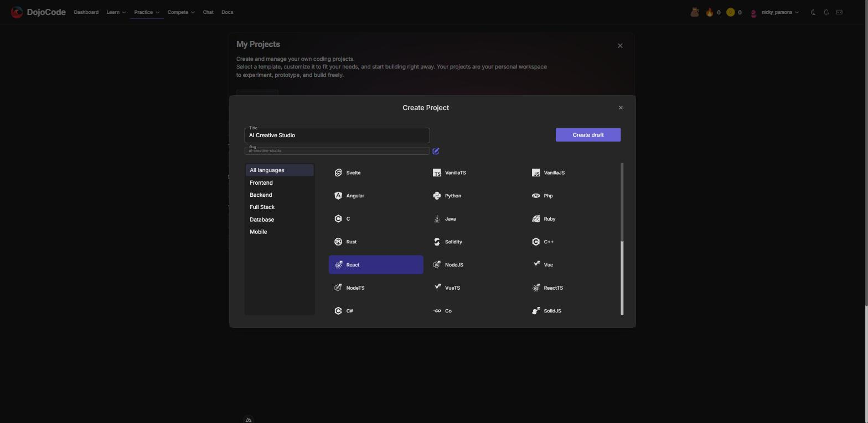Pick the NodeTS template
Viewport: 868px width, 423px height.
(x=376, y=288)
